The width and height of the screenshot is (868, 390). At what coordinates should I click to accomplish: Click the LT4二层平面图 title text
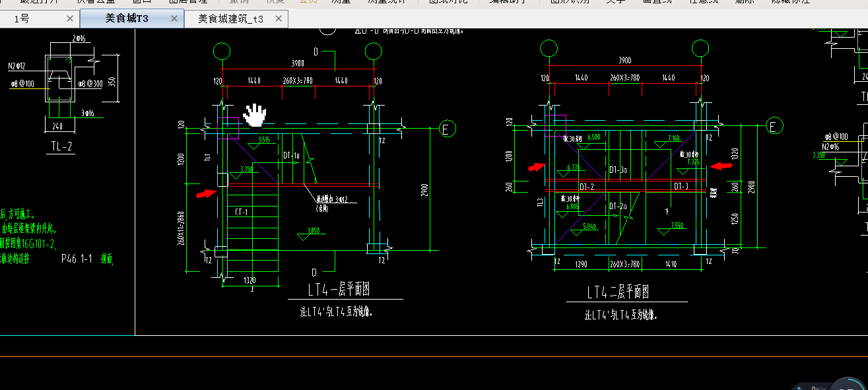618,292
